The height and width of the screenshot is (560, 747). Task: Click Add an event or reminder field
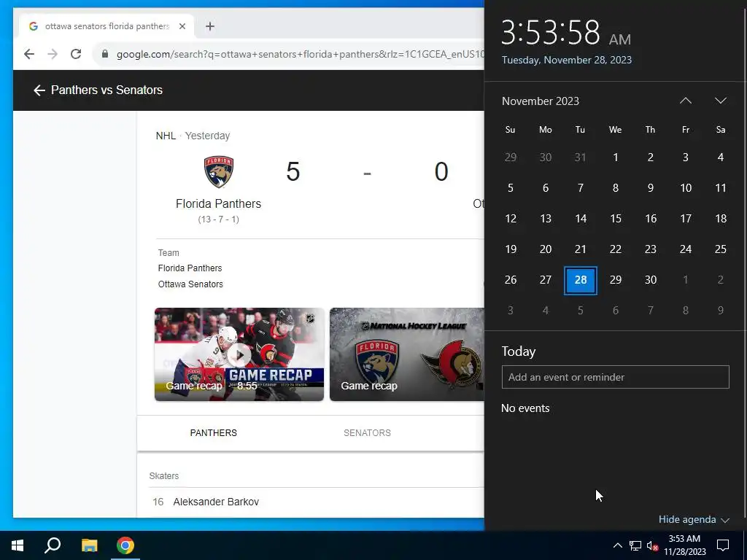point(615,377)
